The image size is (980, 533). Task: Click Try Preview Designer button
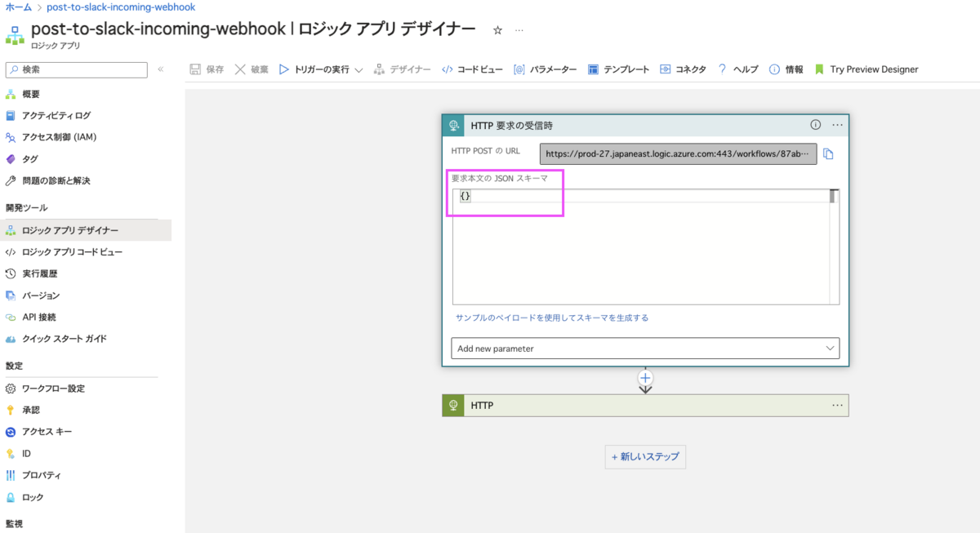tap(866, 69)
